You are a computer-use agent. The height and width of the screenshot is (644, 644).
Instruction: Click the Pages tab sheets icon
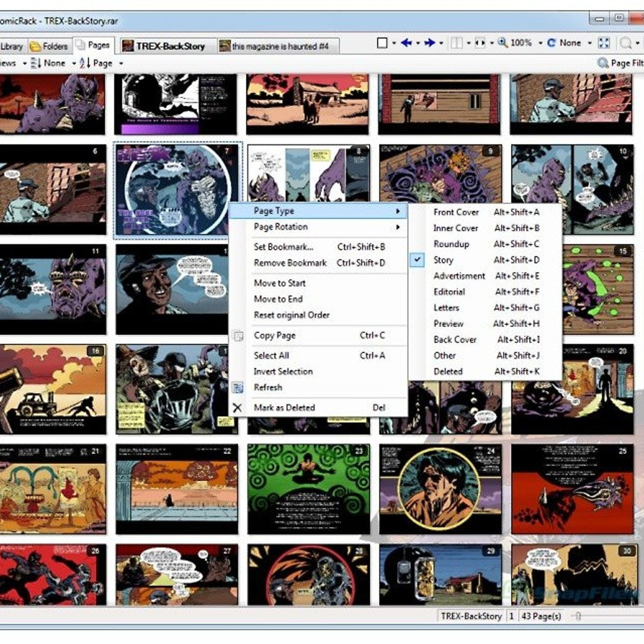click(80, 45)
